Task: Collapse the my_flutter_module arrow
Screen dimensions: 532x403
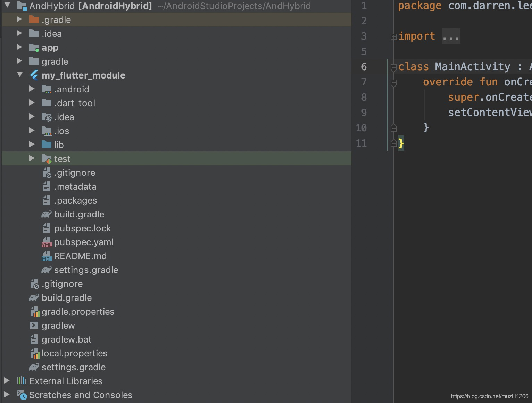Action: point(20,75)
